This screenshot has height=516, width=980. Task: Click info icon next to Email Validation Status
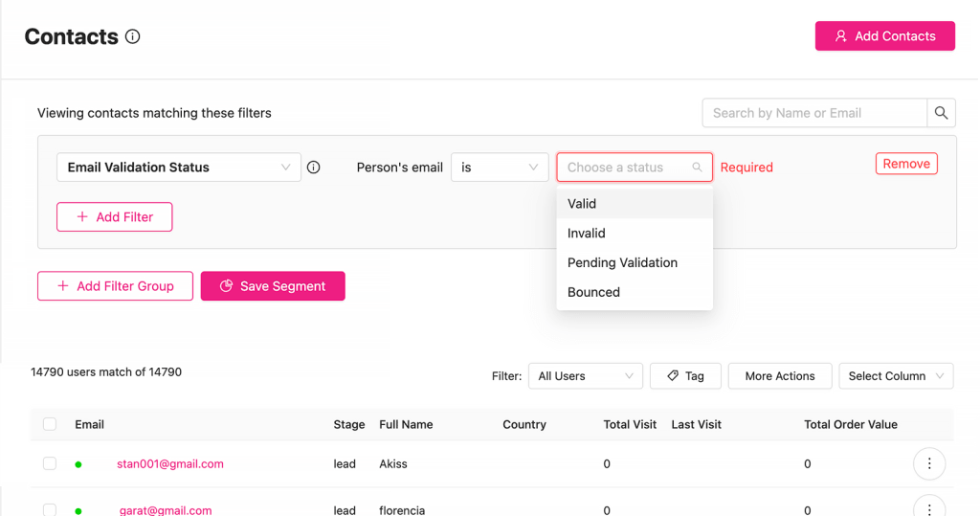pyautogui.click(x=313, y=168)
